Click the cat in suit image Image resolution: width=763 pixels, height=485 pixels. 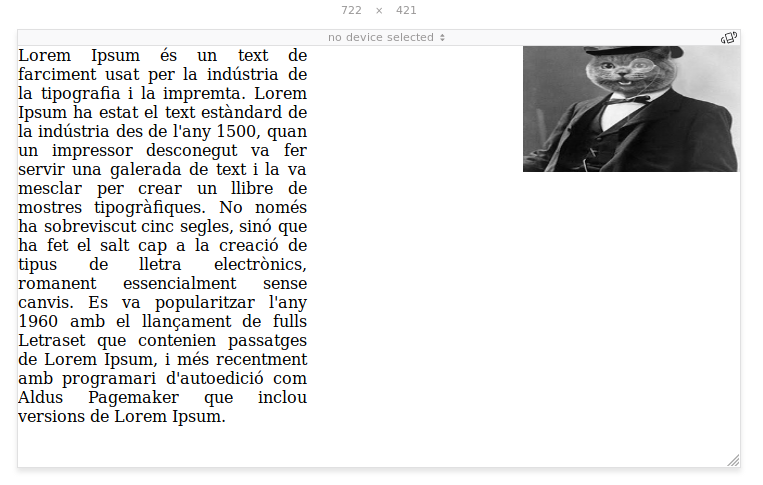pos(631,109)
